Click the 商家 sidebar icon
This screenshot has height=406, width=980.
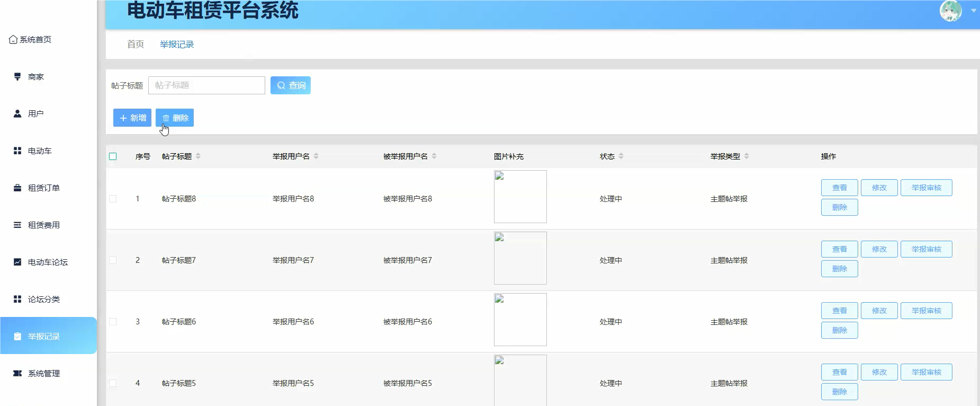(17, 77)
